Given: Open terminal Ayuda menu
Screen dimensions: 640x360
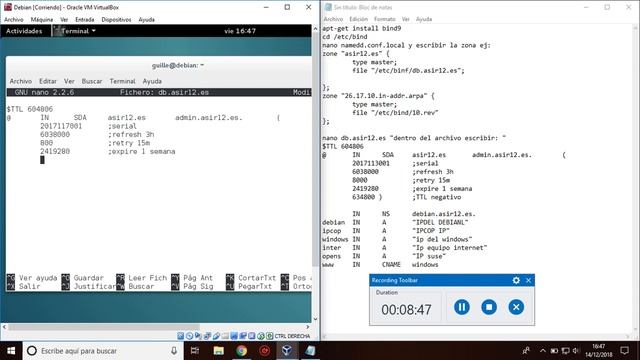Looking at the screenshot, I should 152,81.
